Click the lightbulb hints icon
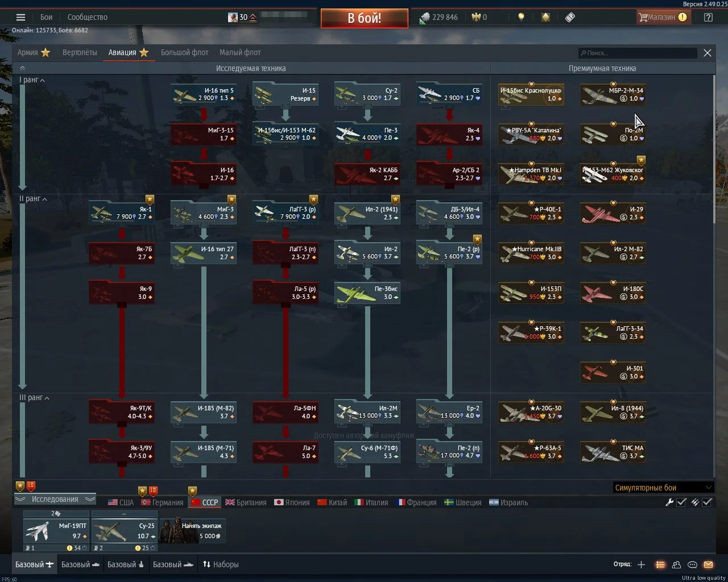This screenshot has height=582, width=728. click(521, 17)
